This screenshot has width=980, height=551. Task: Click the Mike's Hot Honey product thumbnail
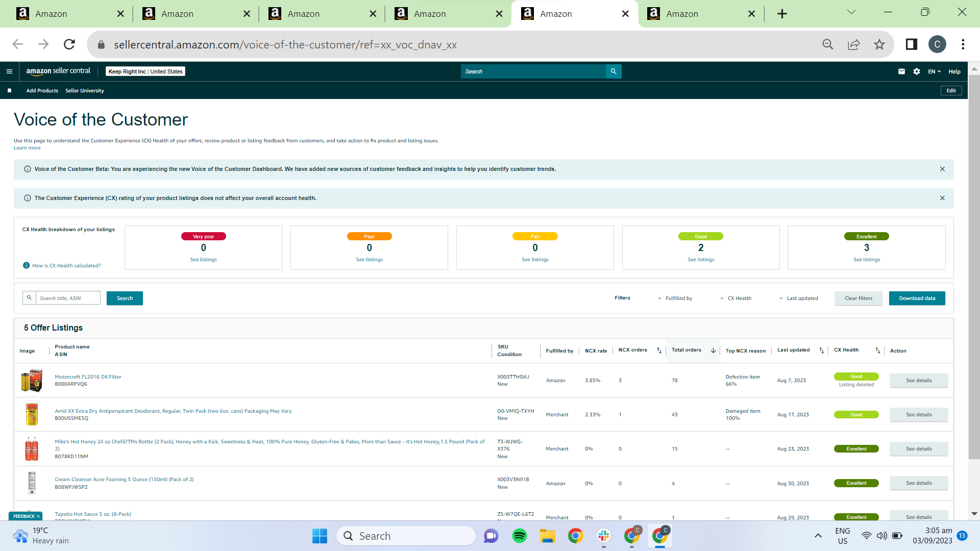[x=32, y=449]
